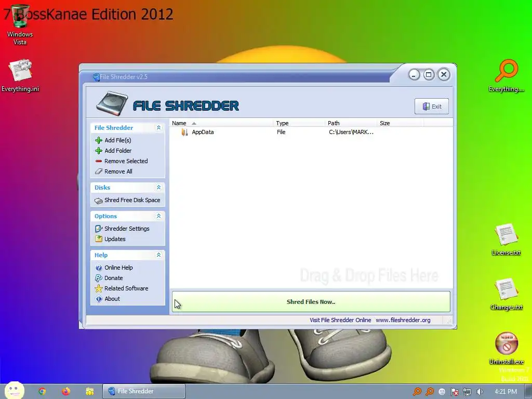This screenshot has height=399, width=532.
Task: Click the File Shredder taskbar button
Action: (x=144, y=391)
